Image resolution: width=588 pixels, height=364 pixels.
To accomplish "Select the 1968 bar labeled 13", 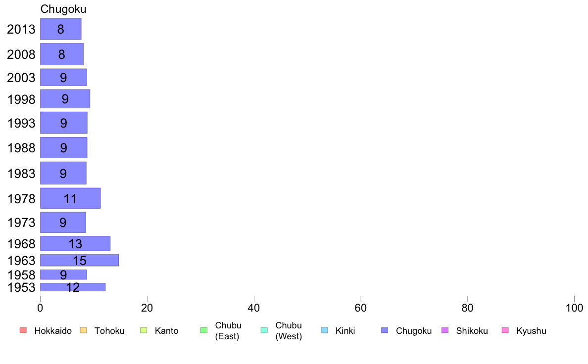I will tap(75, 244).
